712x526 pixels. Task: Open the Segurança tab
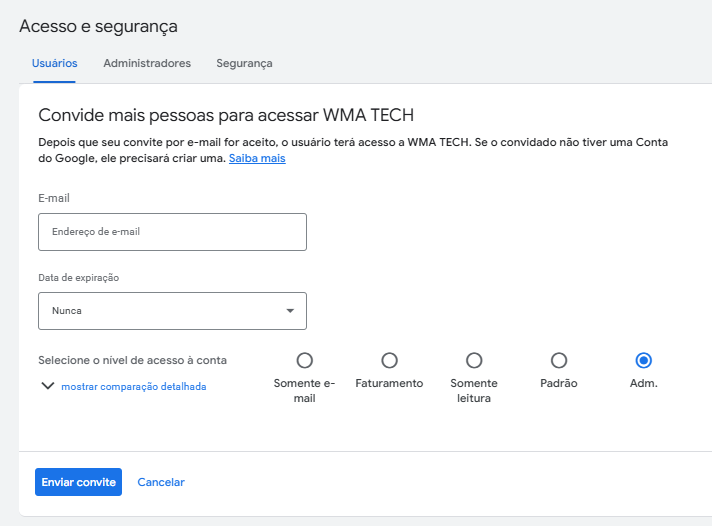[x=244, y=64]
